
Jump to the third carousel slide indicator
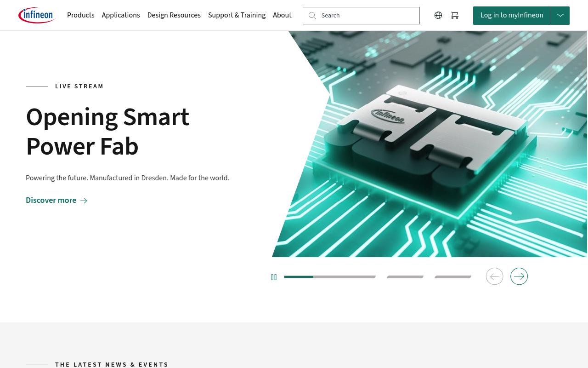click(453, 277)
